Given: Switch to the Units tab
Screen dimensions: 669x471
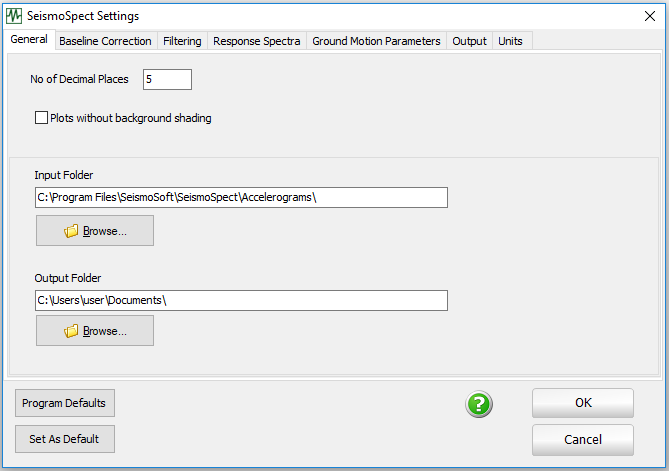Looking at the screenshot, I should click(x=510, y=41).
